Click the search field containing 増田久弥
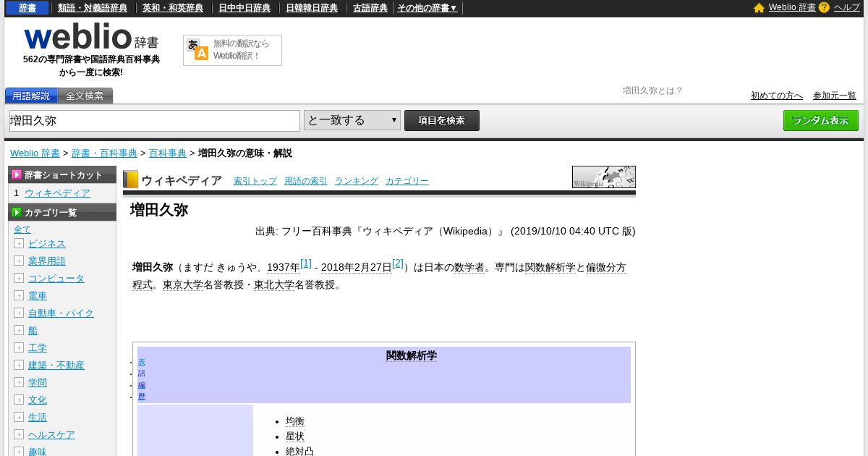This screenshot has height=456, width=868. coord(155,120)
